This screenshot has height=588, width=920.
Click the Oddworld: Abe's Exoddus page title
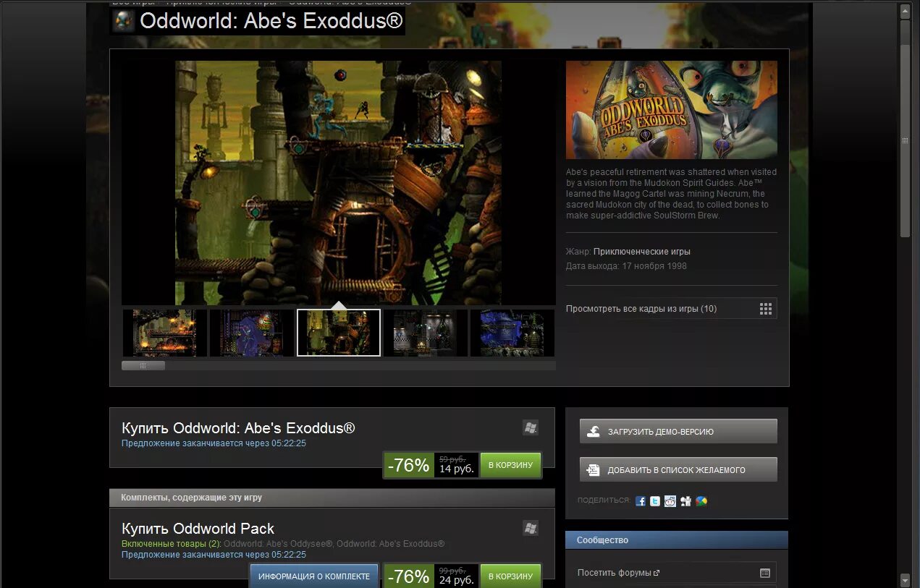coord(271,21)
